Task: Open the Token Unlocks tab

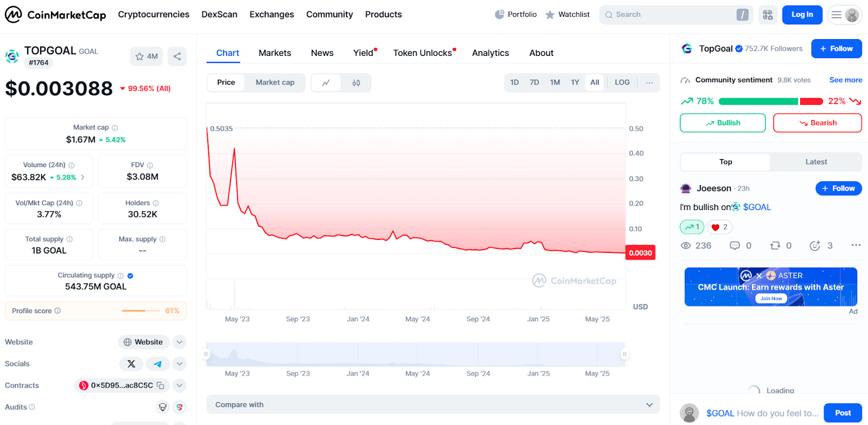Action: coord(423,53)
